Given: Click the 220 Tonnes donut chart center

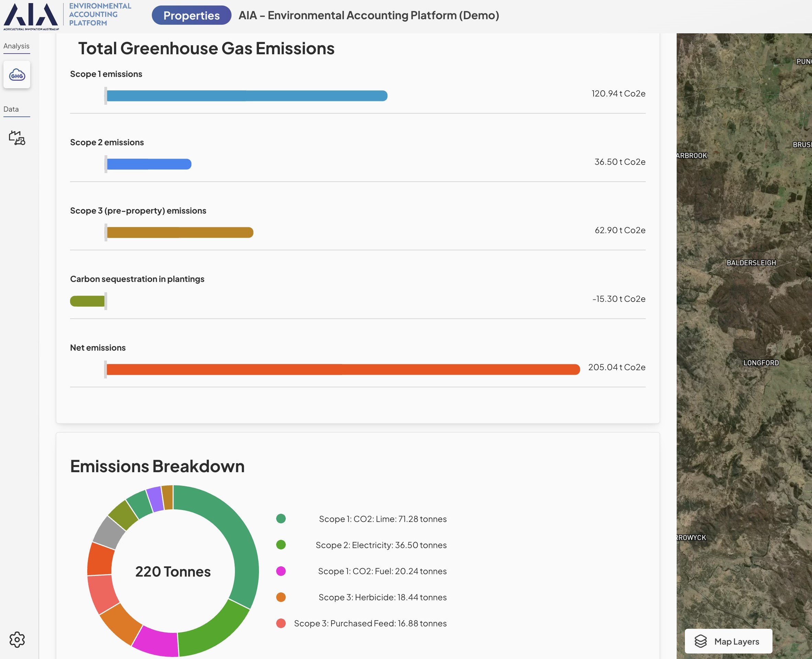Looking at the screenshot, I should tap(173, 571).
